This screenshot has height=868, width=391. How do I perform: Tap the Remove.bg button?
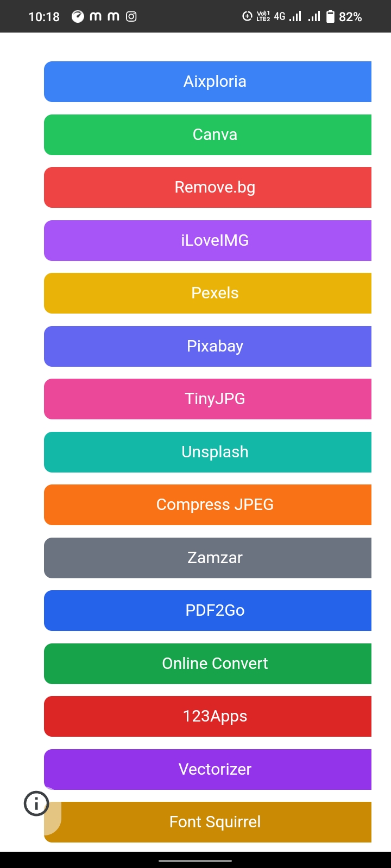[x=215, y=187]
